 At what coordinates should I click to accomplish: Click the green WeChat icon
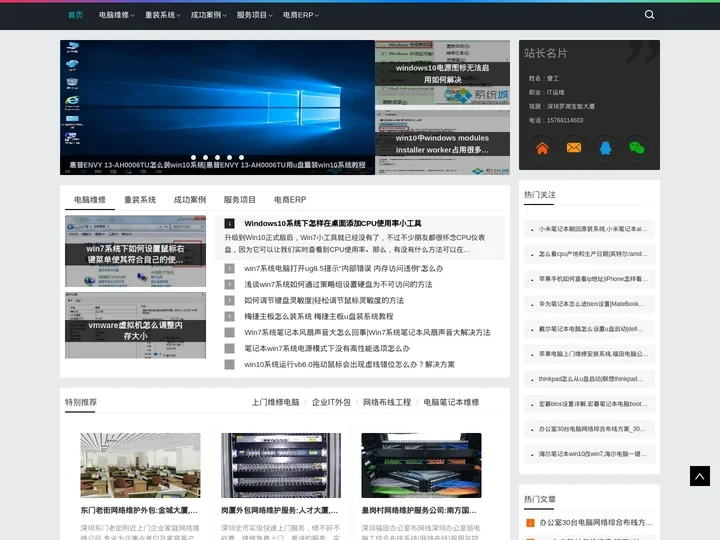(x=636, y=148)
